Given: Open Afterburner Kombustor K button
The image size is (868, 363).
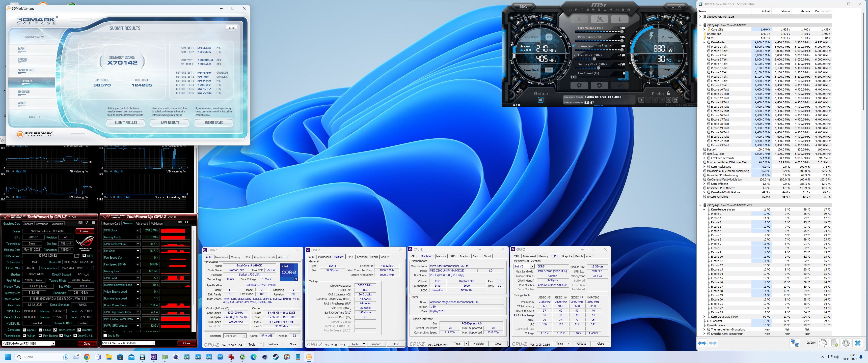Looking at the screenshot, I should click(579, 19).
